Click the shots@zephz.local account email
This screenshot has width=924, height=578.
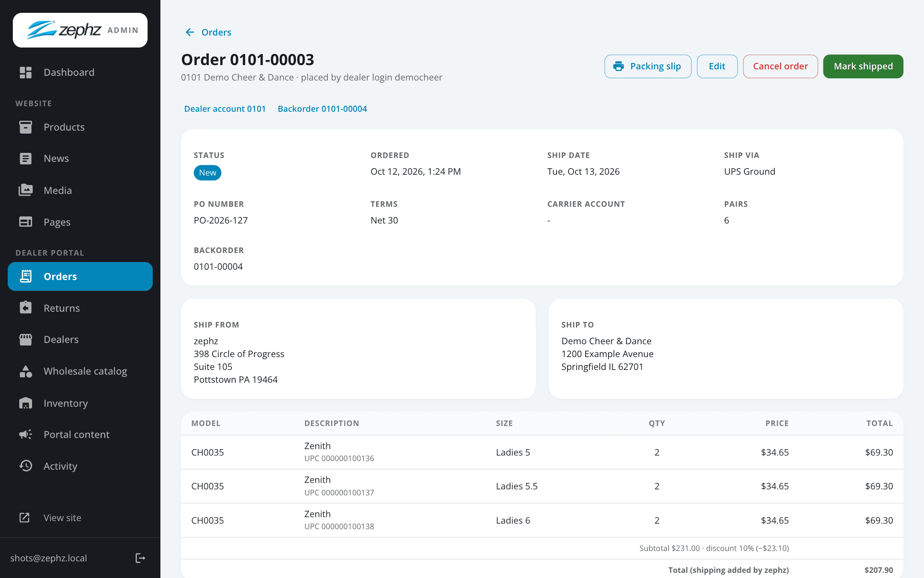[x=49, y=558]
